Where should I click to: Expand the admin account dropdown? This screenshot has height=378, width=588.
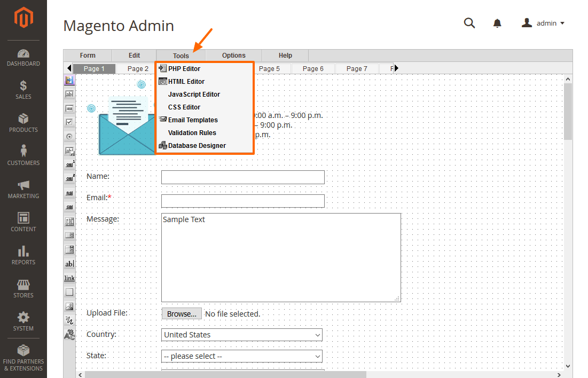(x=543, y=23)
